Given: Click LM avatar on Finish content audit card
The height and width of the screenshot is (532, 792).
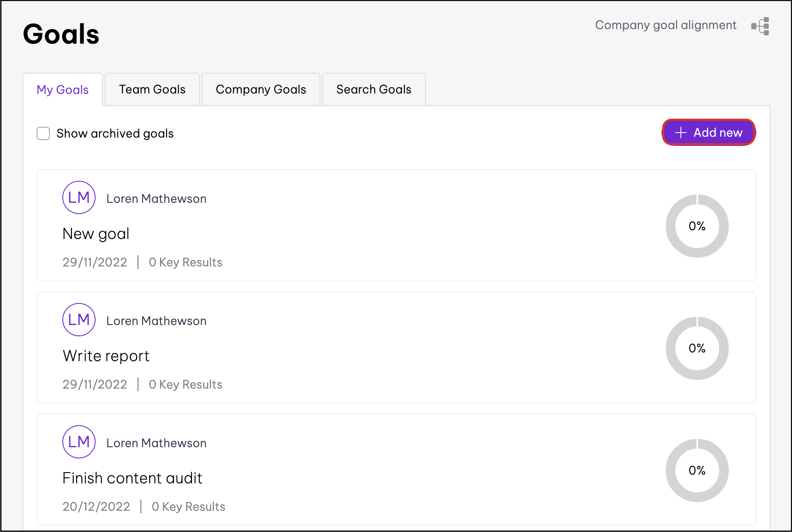Looking at the screenshot, I should click(79, 442).
